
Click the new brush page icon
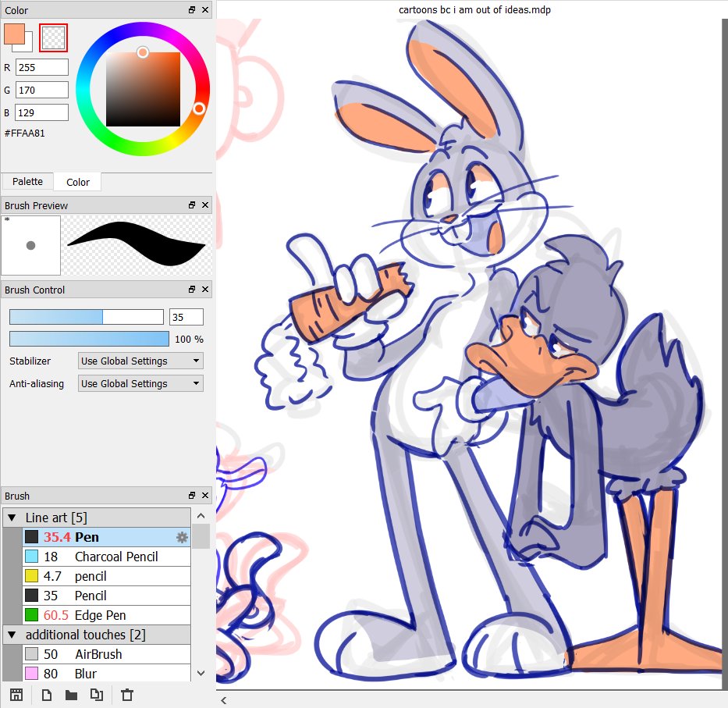(x=47, y=695)
